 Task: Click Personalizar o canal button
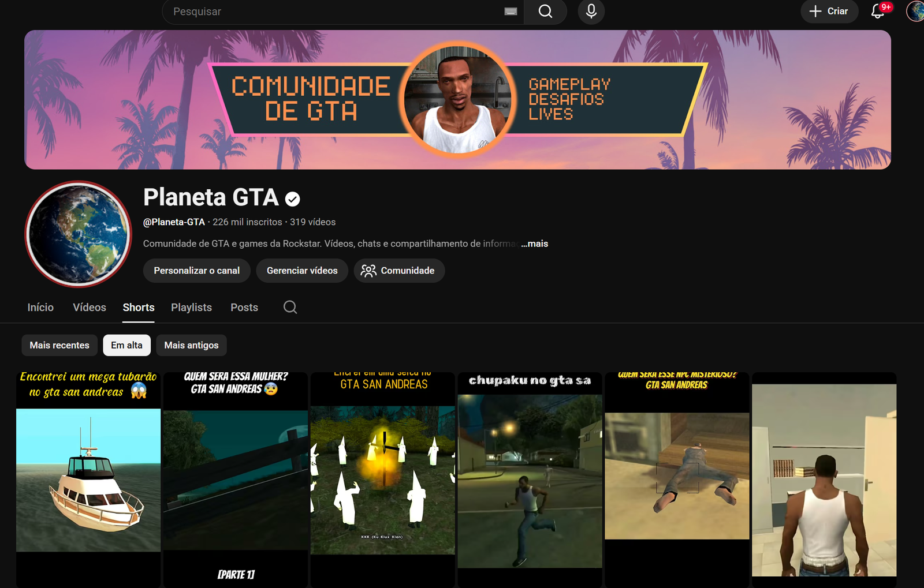196,271
